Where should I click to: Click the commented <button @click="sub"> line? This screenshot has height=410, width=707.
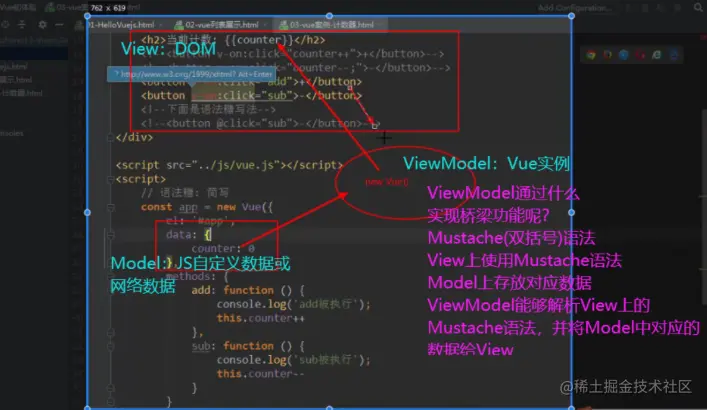click(x=261, y=123)
